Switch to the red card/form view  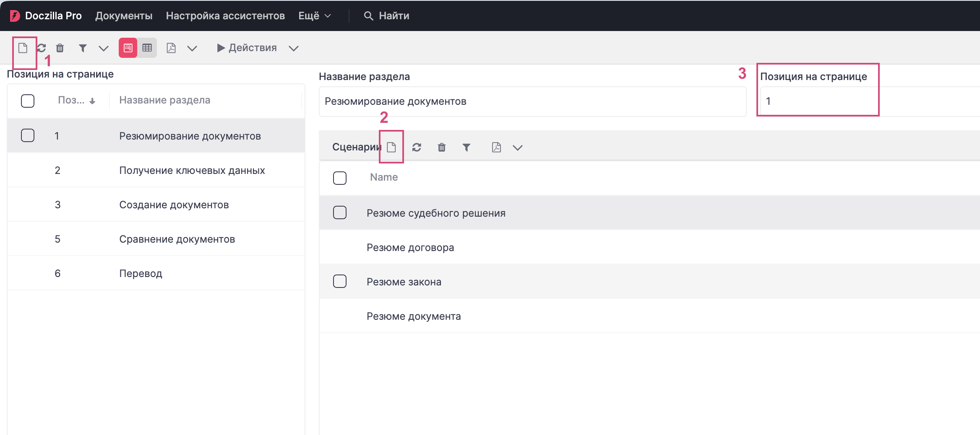tap(128, 48)
